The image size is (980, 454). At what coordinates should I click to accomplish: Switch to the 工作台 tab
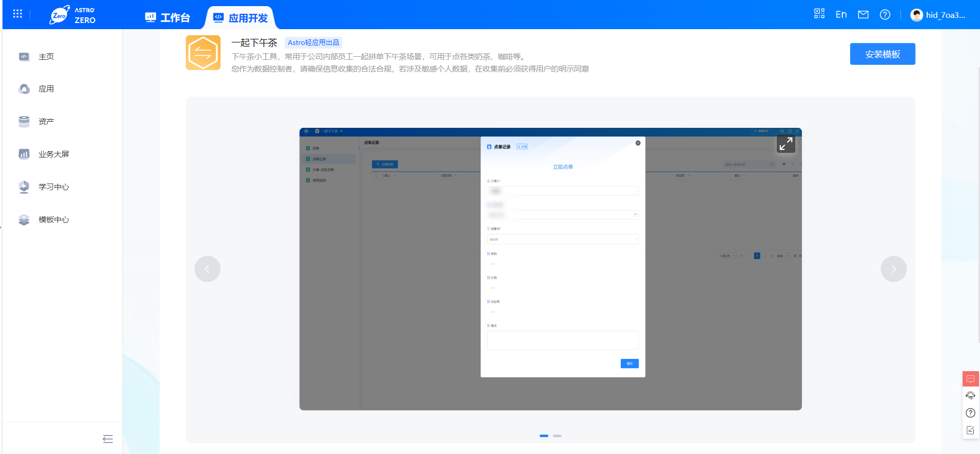[x=167, y=18]
